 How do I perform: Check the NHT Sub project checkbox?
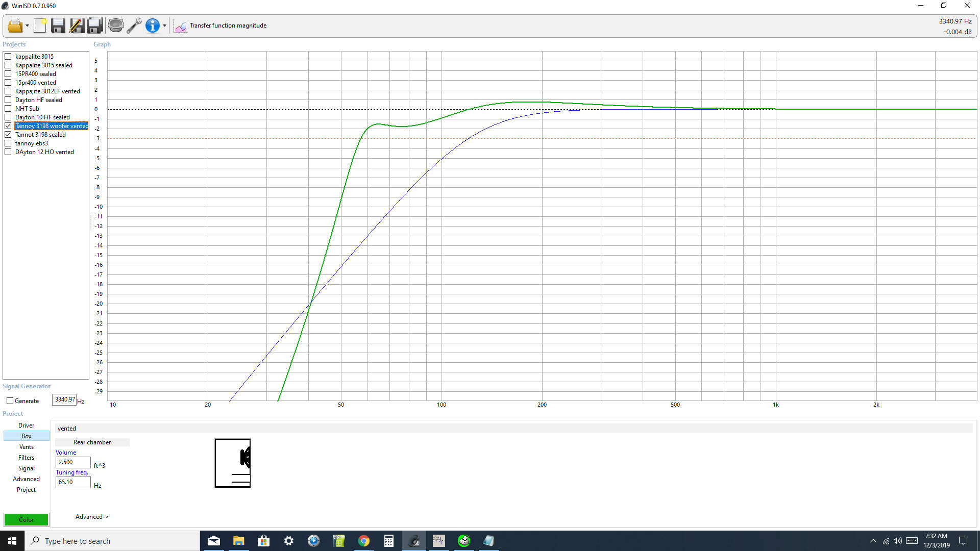coord(8,109)
